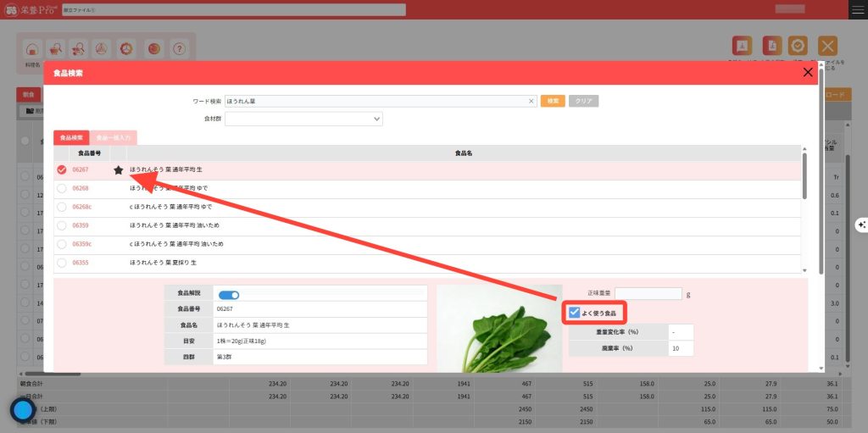Click the 料理名 toolbar icon

(x=32, y=48)
